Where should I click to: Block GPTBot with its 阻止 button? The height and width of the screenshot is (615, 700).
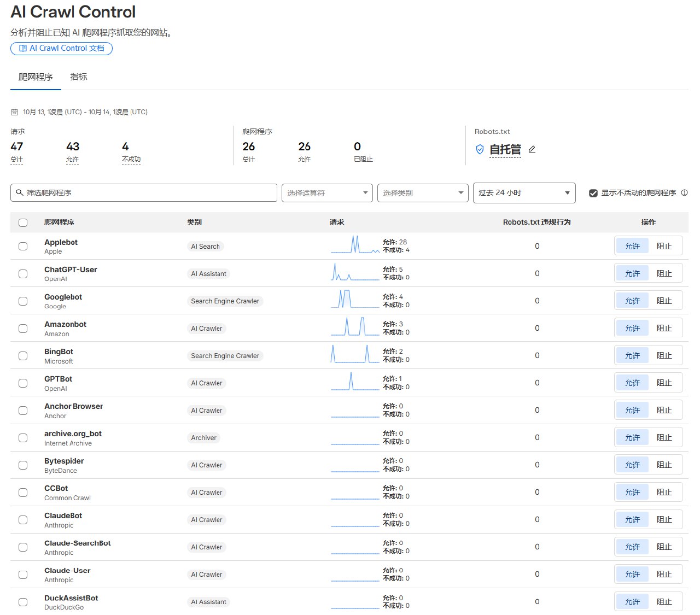click(664, 383)
